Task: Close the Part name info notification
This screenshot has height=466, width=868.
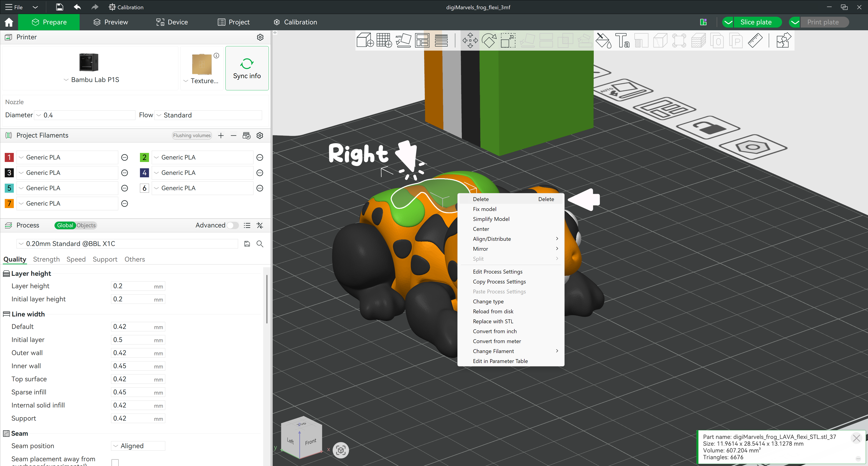Action: pos(856,438)
